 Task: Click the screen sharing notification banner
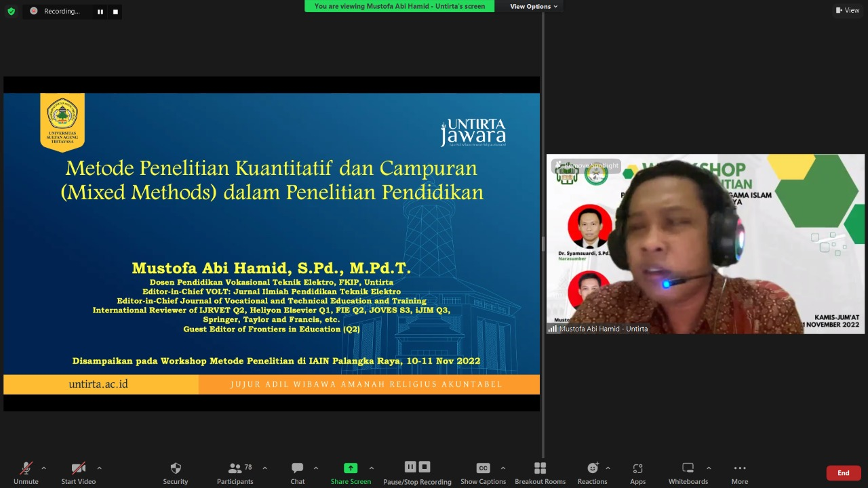[399, 6]
